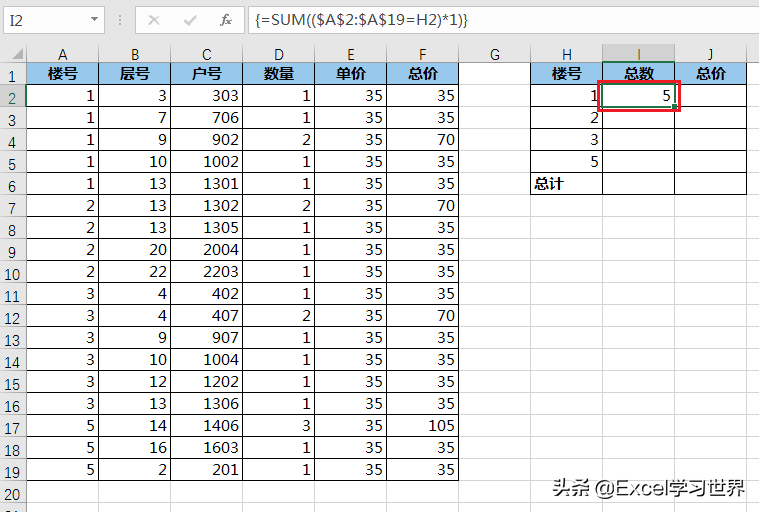The width and height of the screenshot is (759, 512).
Task: Select row 10 header
Action: pos(13,274)
